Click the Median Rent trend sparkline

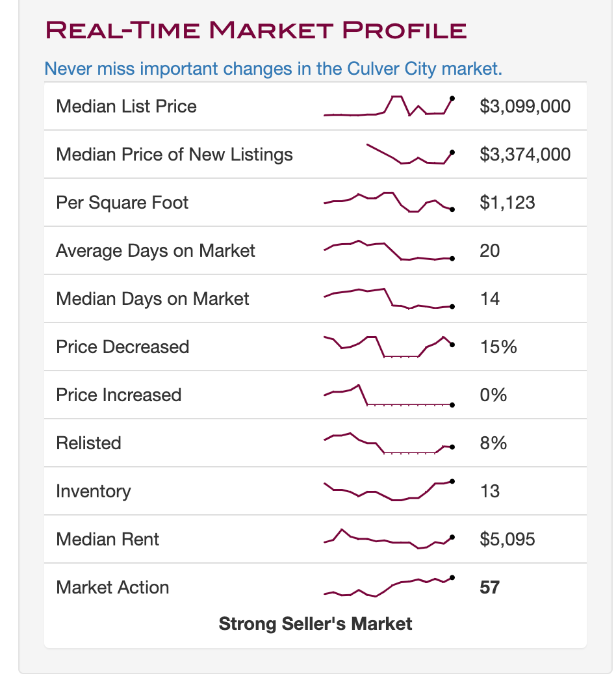[389, 539]
